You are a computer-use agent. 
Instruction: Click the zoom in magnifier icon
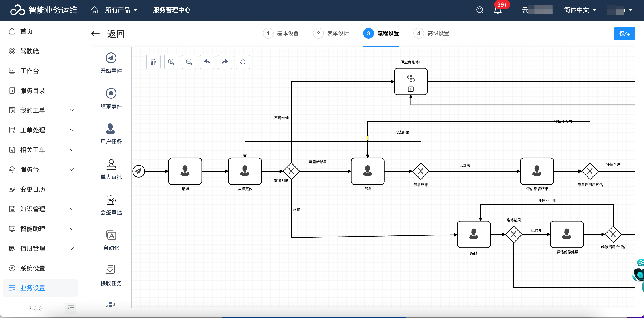pyautogui.click(x=171, y=62)
